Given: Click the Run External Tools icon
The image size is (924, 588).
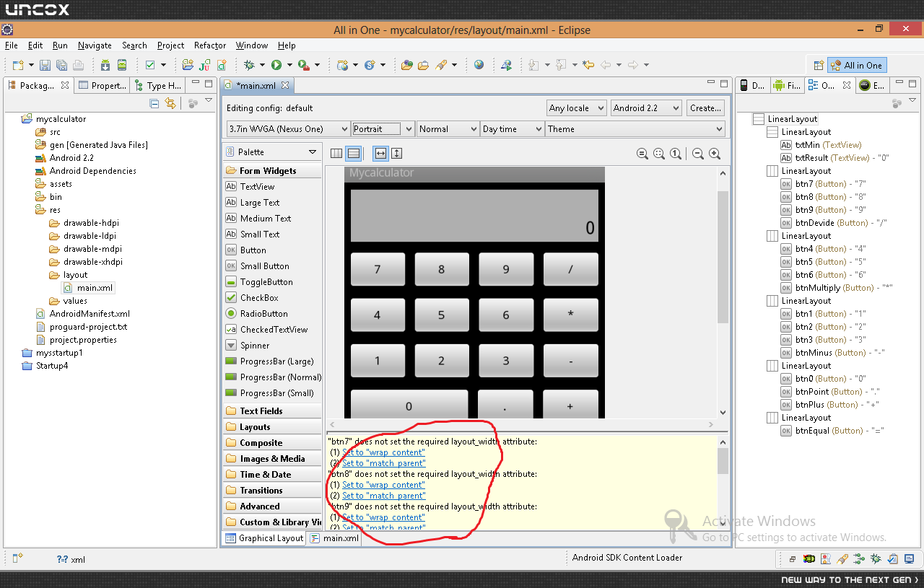Looking at the screenshot, I should (304, 65).
